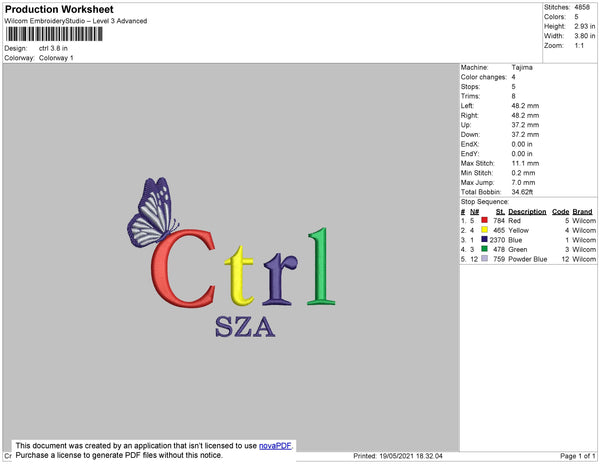Image resolution: width=600 pixels, height=464 pixels.
Task: Click the Code column header
Action: 561,212
